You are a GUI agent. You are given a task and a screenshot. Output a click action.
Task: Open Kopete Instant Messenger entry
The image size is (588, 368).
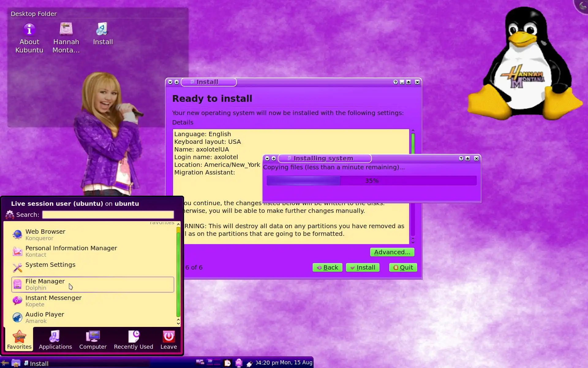pos(53,301)
